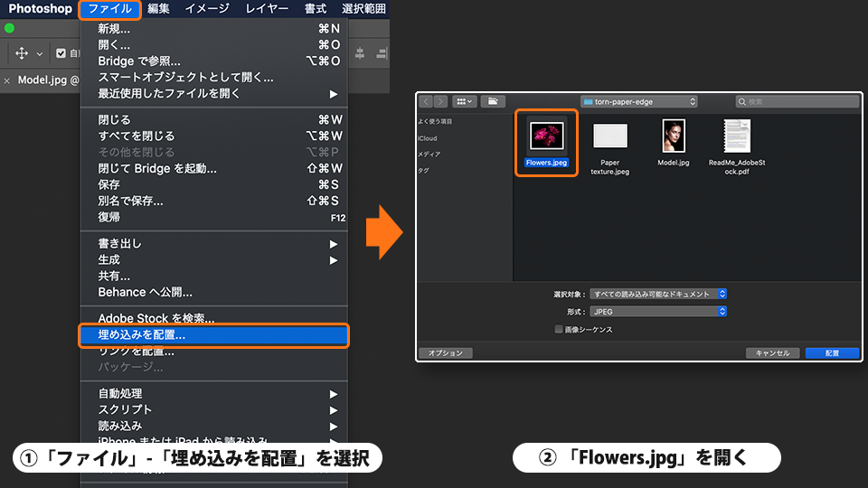Open the ファイル menu in the menu bar
The width and height of the screenshot is (868, 488).
109,9
